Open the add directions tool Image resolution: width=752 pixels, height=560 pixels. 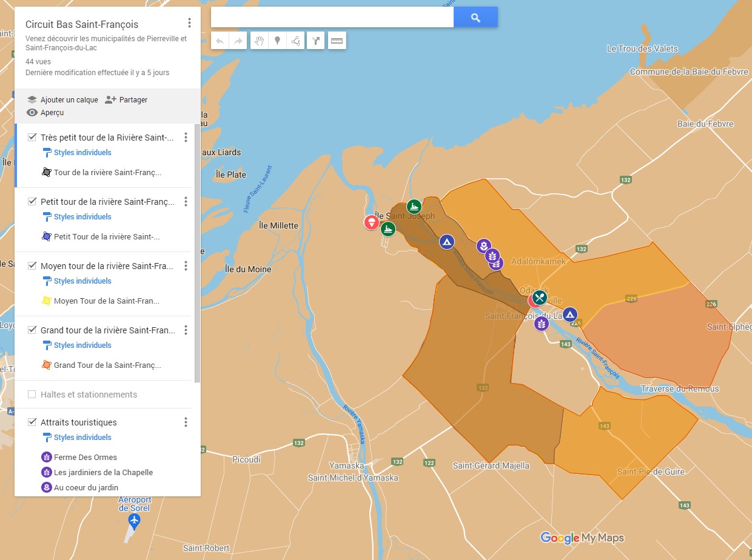315,41
